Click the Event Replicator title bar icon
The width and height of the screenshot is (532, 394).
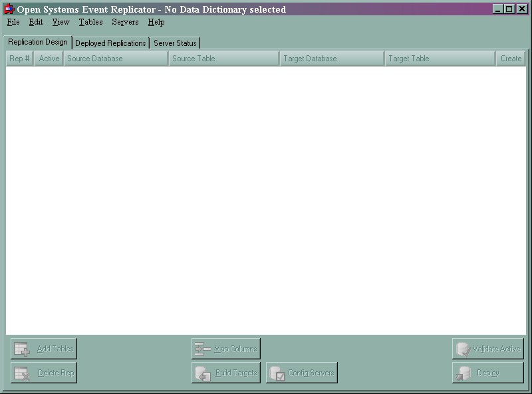point(8,9)
